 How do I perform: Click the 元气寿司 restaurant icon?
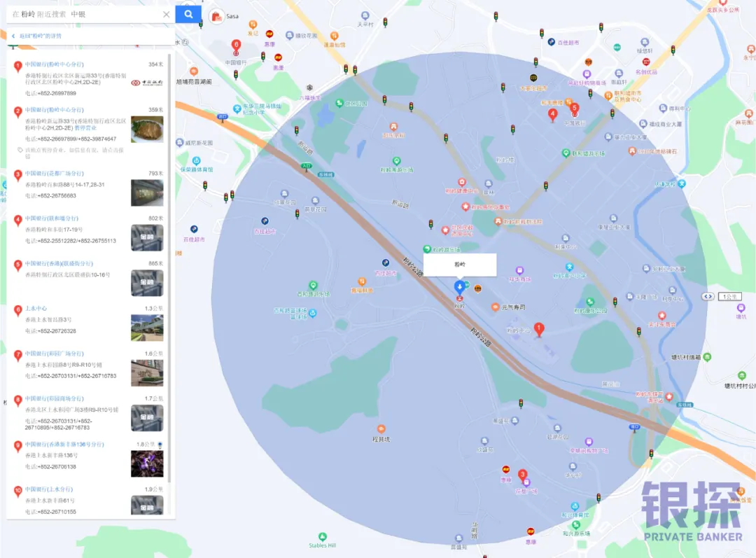495,307
